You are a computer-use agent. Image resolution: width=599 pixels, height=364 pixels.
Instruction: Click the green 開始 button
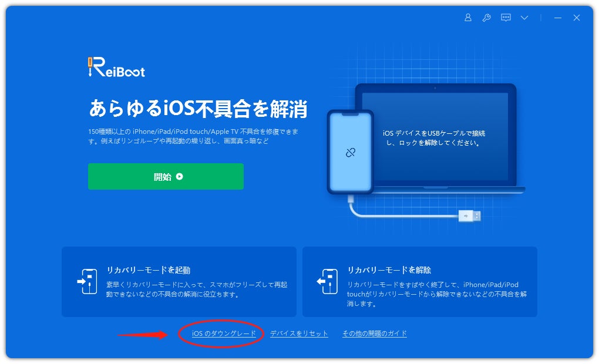[166, 177]
